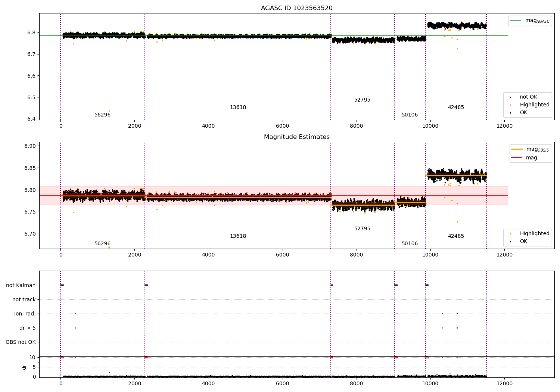Click 'Highlighted' in the Magnitude Estimates legend
This screenshot has height=392, width=560.
pyautogui.click(x=534, y=234)
